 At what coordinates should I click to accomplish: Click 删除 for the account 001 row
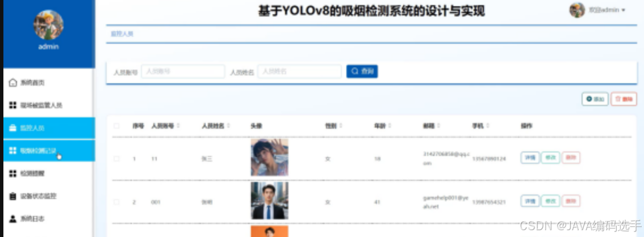571,201
